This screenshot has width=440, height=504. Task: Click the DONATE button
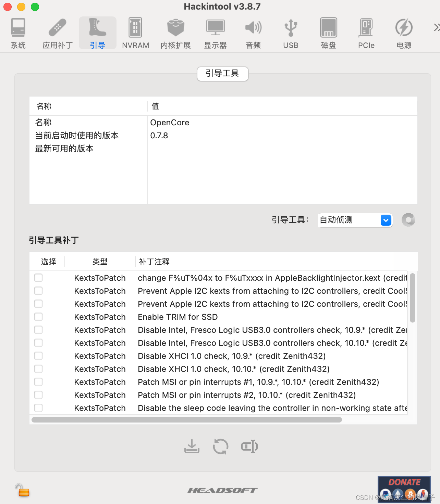(x=404, y=489)
